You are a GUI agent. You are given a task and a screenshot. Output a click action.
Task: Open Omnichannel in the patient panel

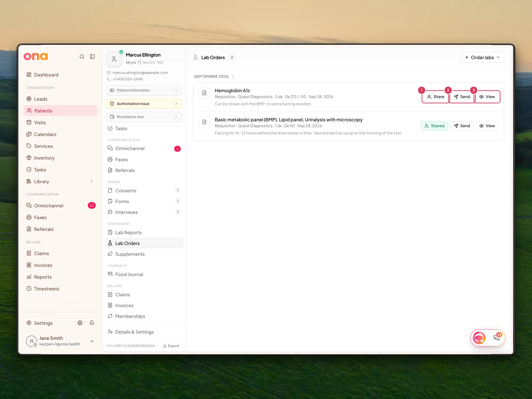click(x=144, y=149)
